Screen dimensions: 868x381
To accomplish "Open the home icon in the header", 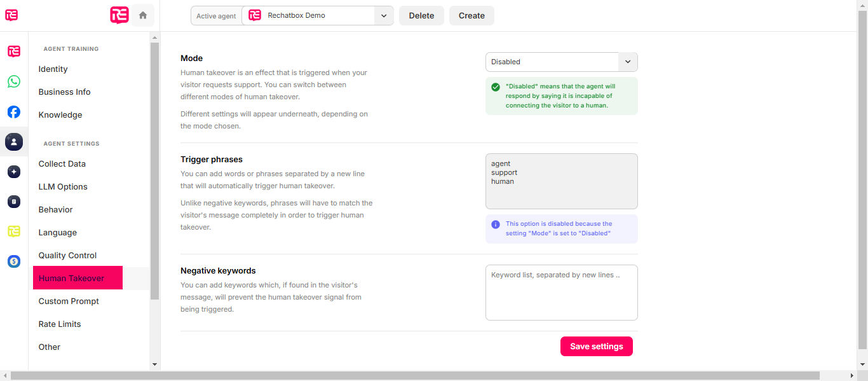I will coord(143,15).
